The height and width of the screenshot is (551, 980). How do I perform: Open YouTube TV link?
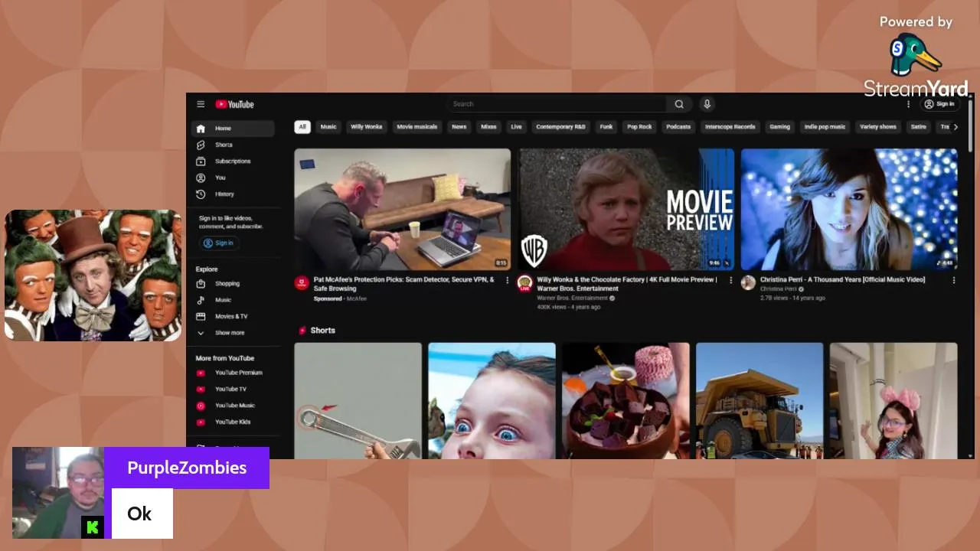click(x=231, y=389)
